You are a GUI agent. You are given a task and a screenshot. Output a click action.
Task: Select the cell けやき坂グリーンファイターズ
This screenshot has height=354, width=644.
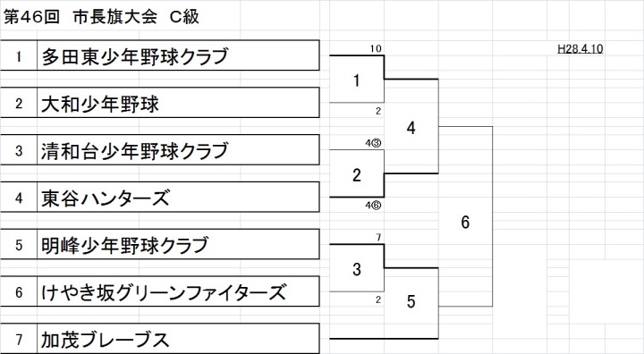178,291
